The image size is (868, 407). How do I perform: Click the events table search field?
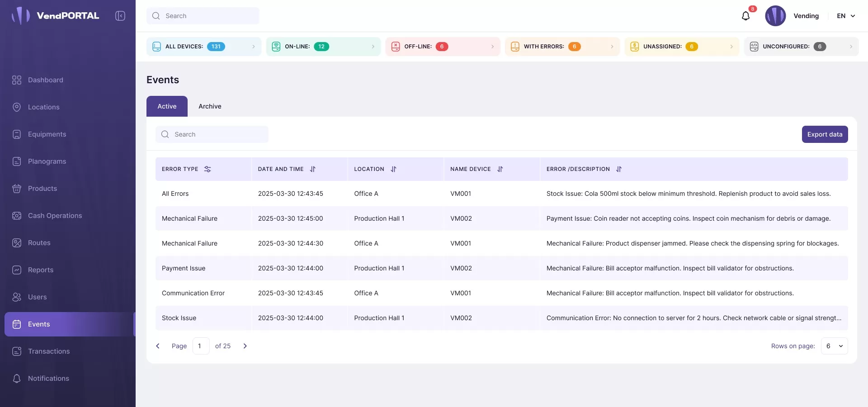click(x=212, y=134)
